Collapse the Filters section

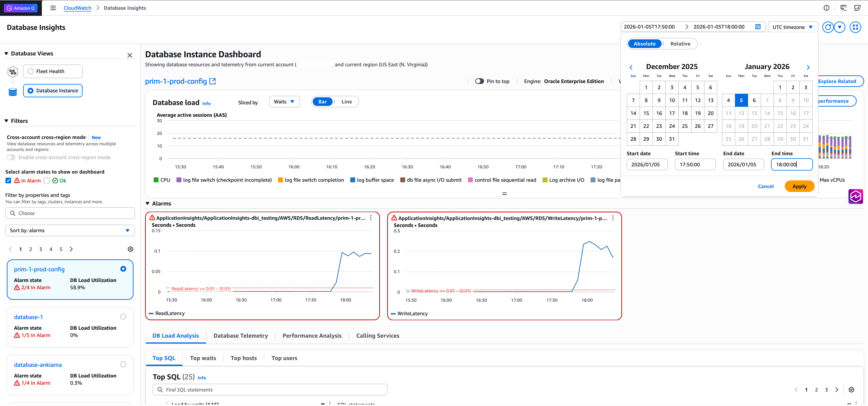6,121
